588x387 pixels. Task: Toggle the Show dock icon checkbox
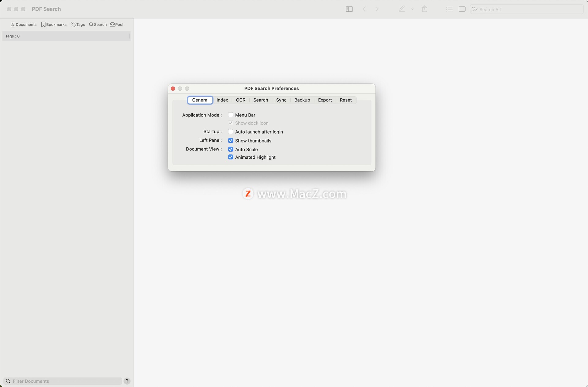point(231,123)
